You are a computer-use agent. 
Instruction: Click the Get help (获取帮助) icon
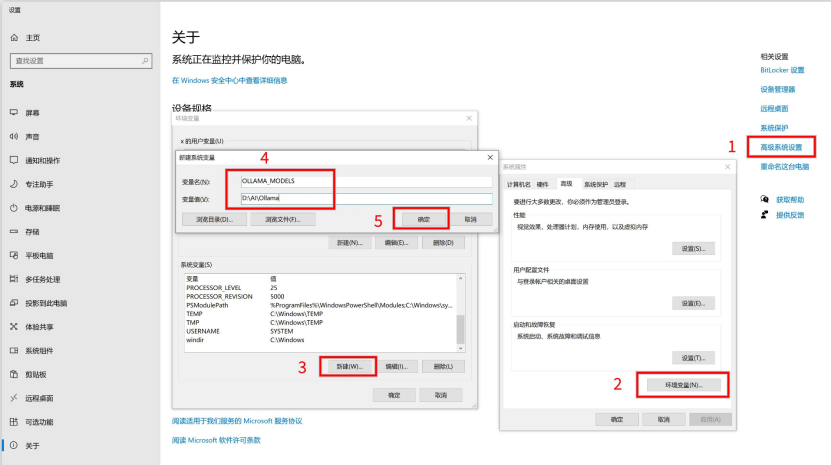tap(764, 199)
